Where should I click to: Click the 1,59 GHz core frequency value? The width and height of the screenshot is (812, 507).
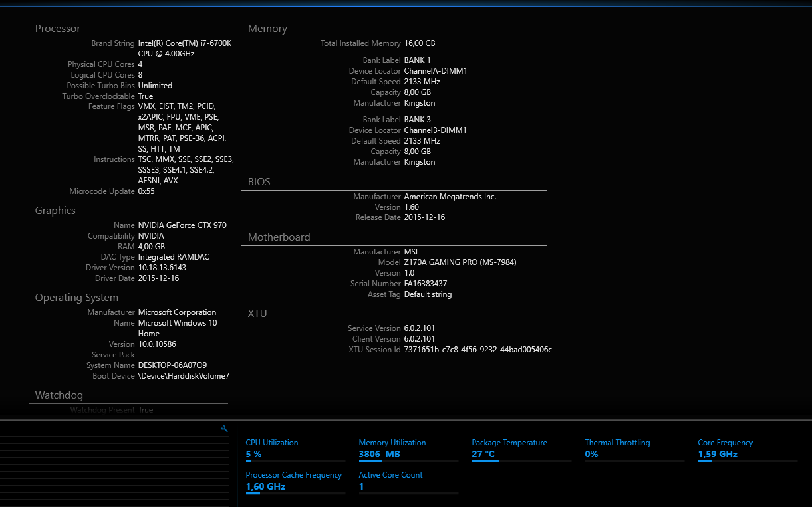tap(718, 455)
